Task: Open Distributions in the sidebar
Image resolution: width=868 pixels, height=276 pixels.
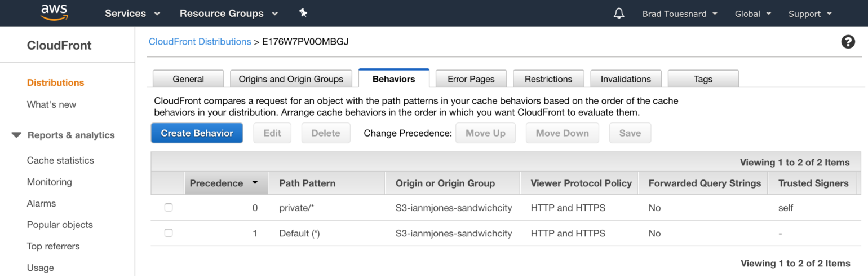Action: point(55,82)
